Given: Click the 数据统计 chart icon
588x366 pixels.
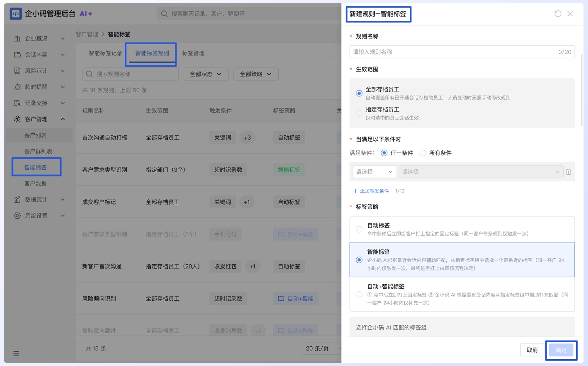Looking at the screenshot, I should (x=17, y=200).
